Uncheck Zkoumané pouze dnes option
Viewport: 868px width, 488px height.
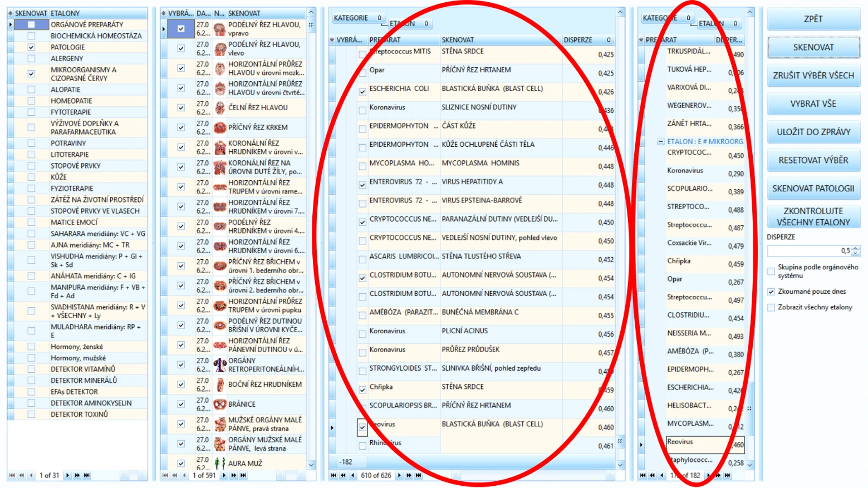[x=771, y=292]
